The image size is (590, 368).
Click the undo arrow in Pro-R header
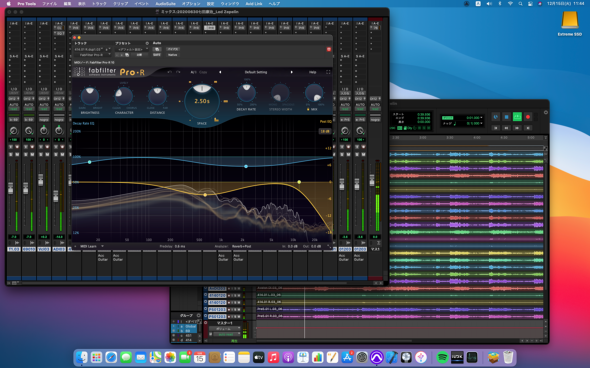click(x=170, y=72)
